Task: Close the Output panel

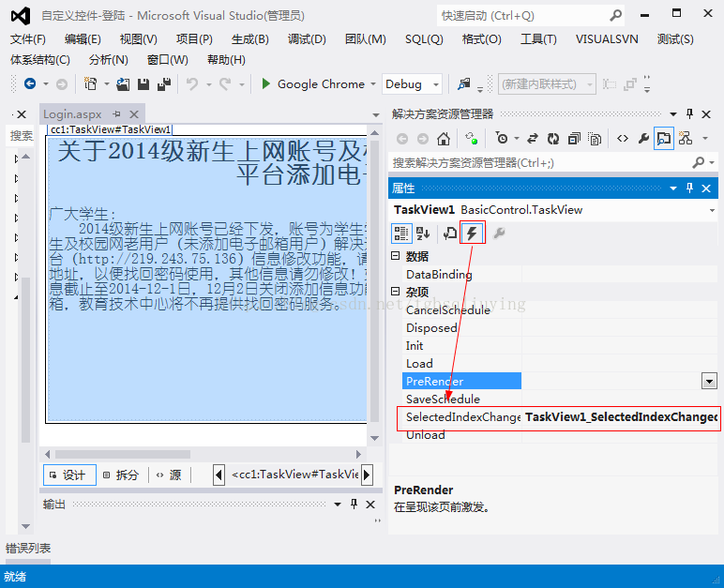Action: [370, 505]
